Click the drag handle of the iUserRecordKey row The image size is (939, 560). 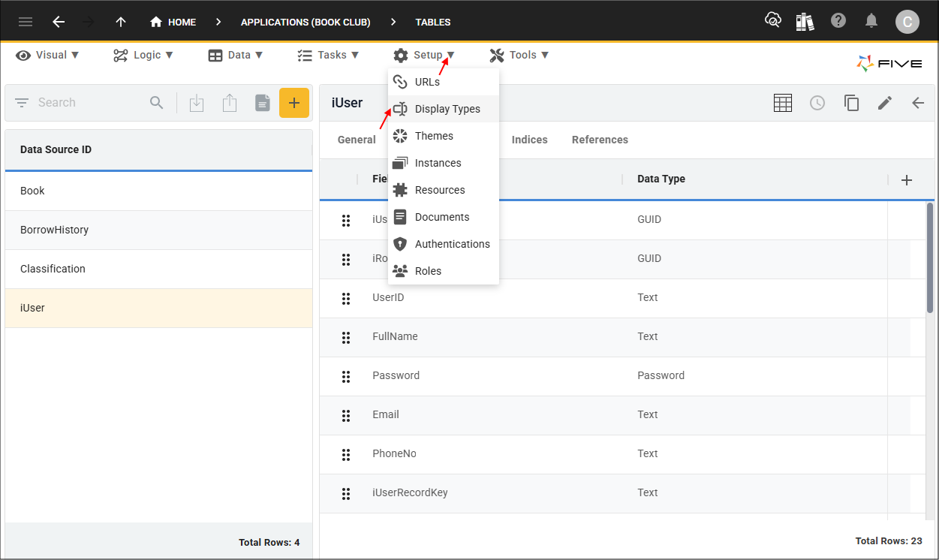346,493
